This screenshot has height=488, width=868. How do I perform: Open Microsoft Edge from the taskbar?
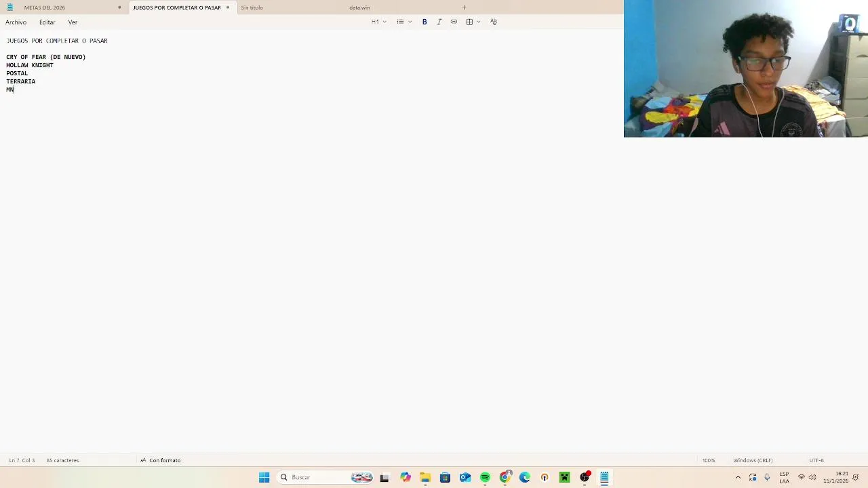[x=525, y=477]
